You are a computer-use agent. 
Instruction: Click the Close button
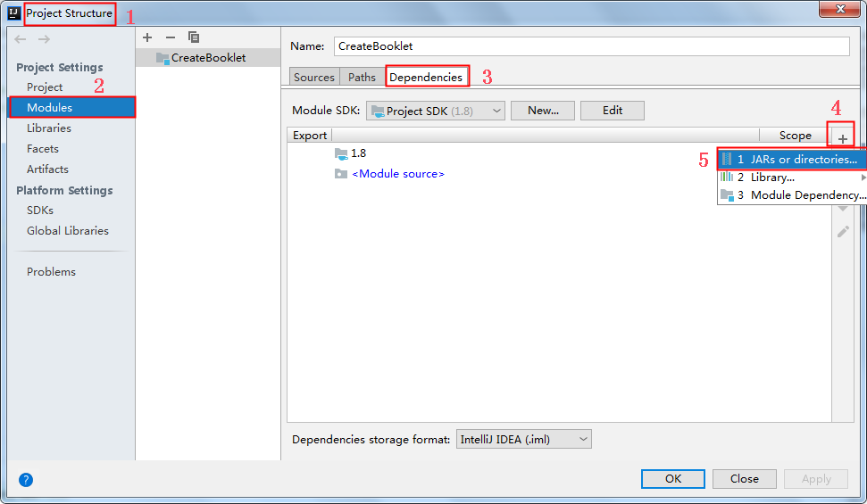[745, 479]
